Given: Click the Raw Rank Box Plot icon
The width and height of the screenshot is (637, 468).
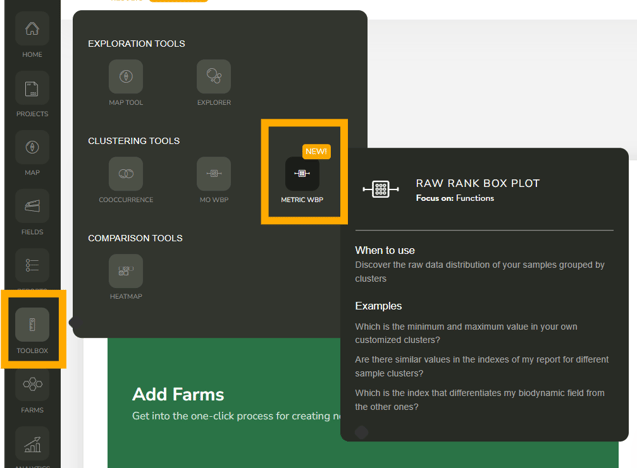Looking at the screenshot, I should point(380,190).
